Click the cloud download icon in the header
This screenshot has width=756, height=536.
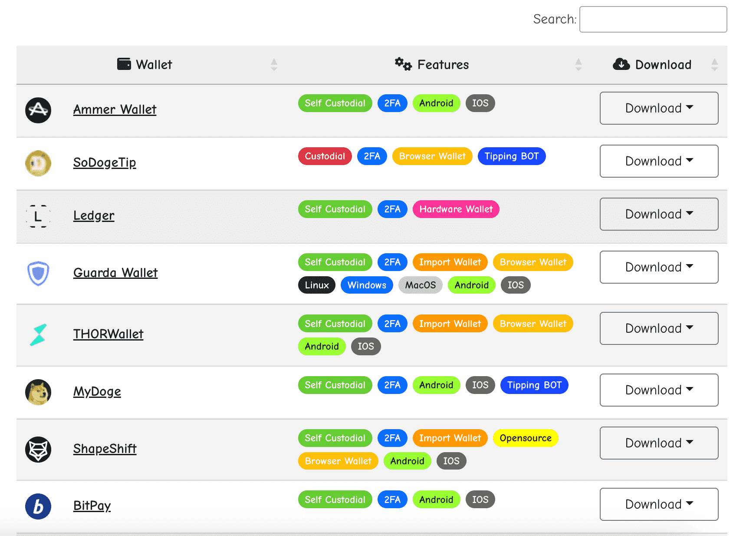click(x=621, y=64)
